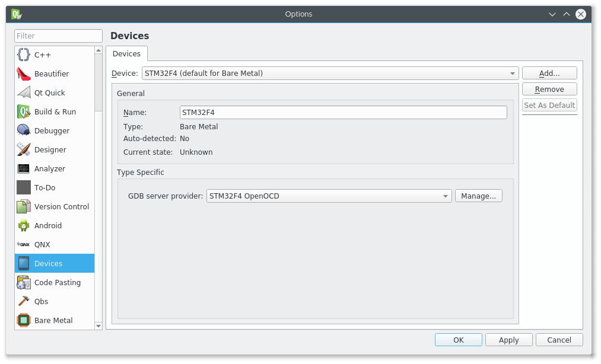Open Version Control documents icon
Viewport: 601px width, 364px height.
23,206
